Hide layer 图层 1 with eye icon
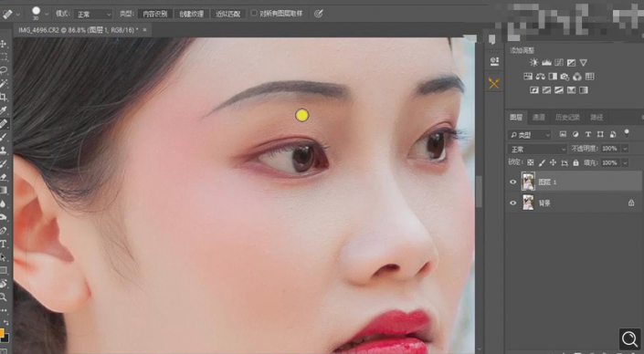 pyautogui.click(x=513, y=182)
